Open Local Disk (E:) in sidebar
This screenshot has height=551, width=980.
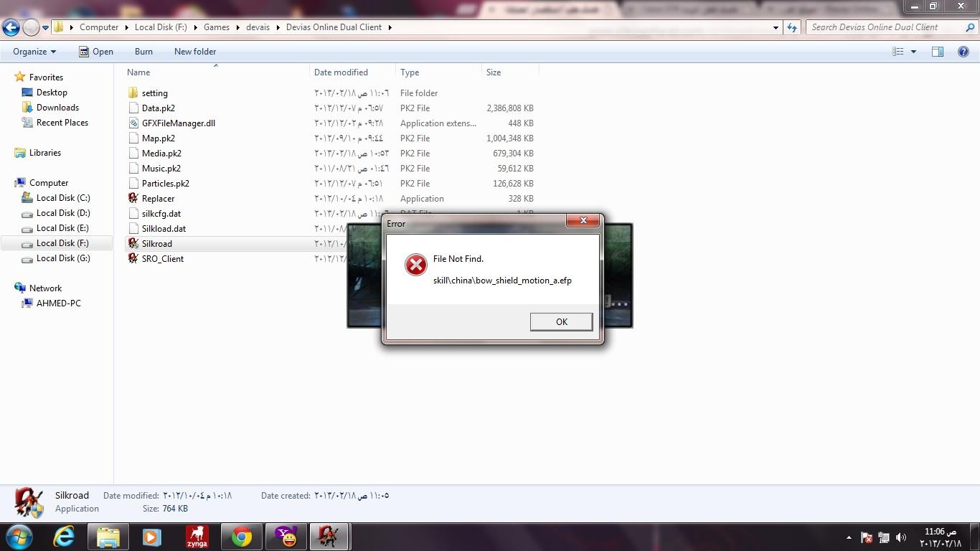pos(62,228)
